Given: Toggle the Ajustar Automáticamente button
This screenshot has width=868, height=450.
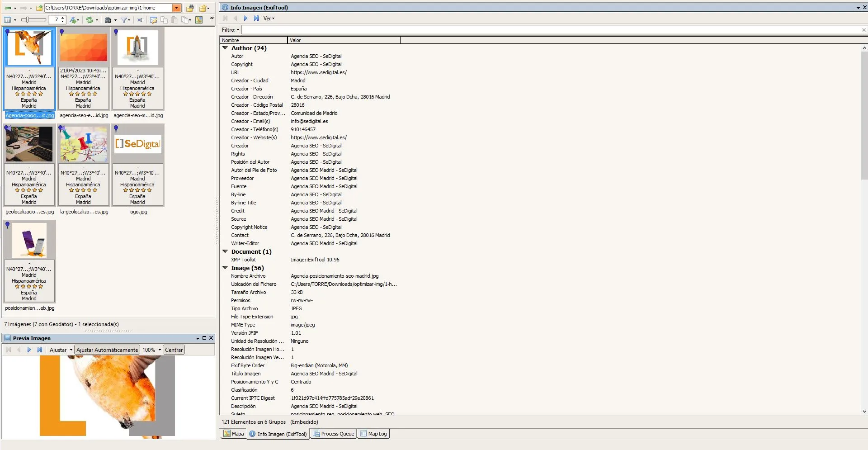Looking at the screenshot, I should pos(107,350).
